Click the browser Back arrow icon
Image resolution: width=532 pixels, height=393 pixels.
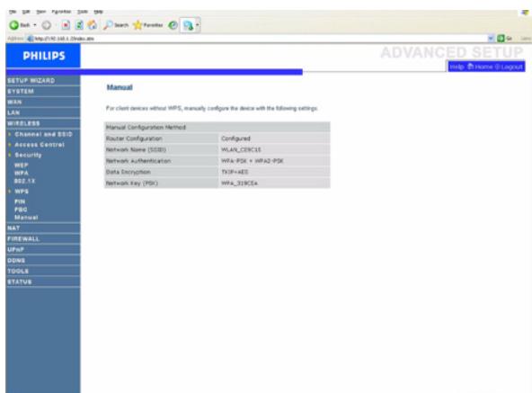click(13, 25)
